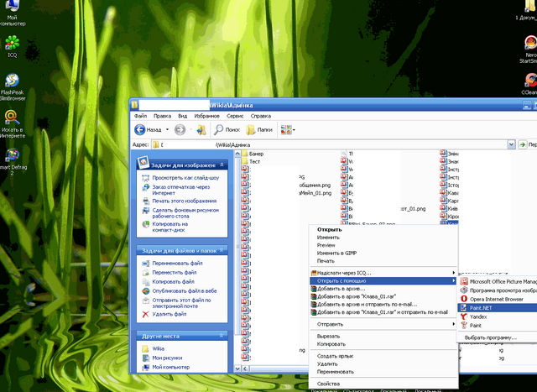Click Заказ отпечатков через Интернет link

(x=181, y=190)
